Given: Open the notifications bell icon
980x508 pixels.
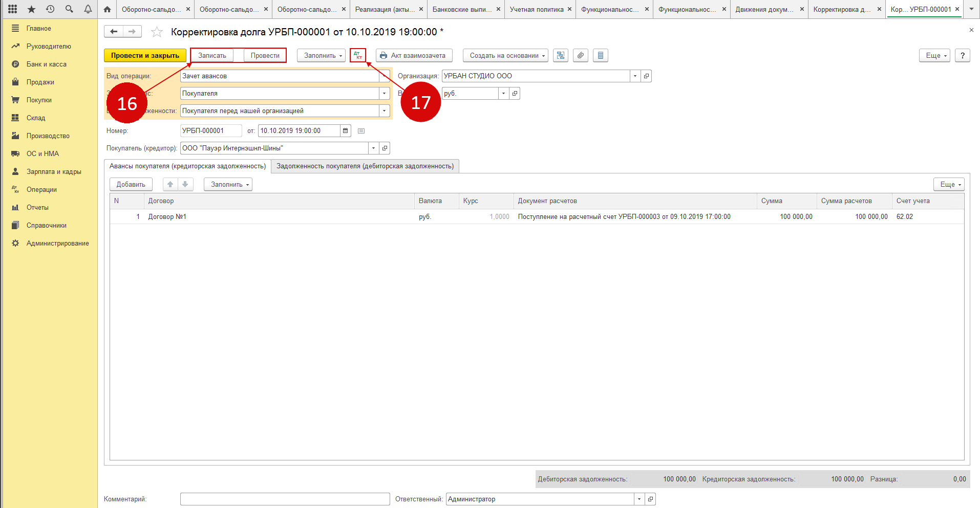Looking at the screenshot, I should point(88,9).
